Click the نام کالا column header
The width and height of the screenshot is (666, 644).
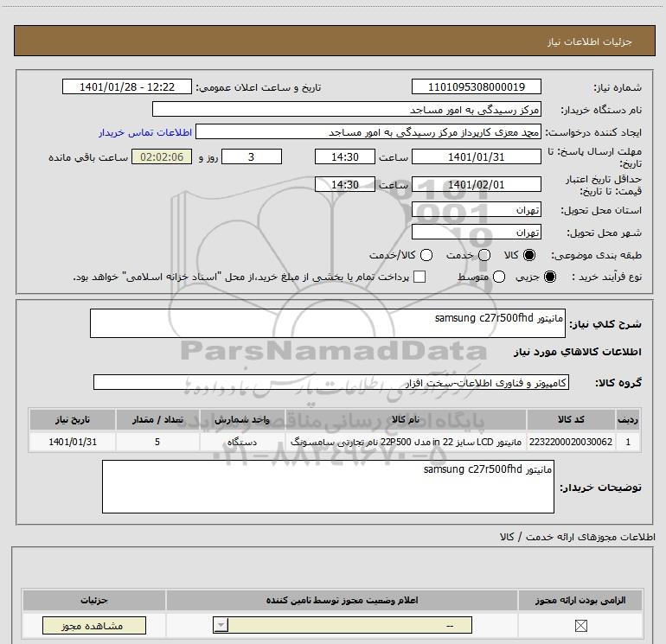point(406,420)
